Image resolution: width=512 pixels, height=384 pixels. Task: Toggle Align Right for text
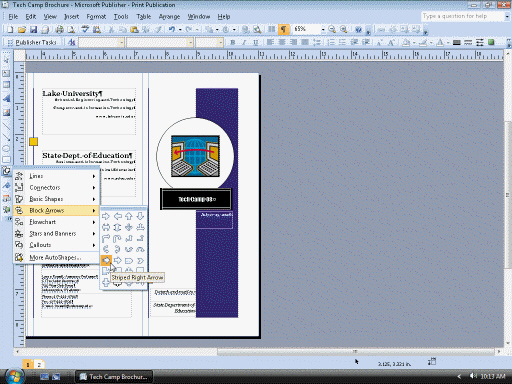(x=293, y=42)
